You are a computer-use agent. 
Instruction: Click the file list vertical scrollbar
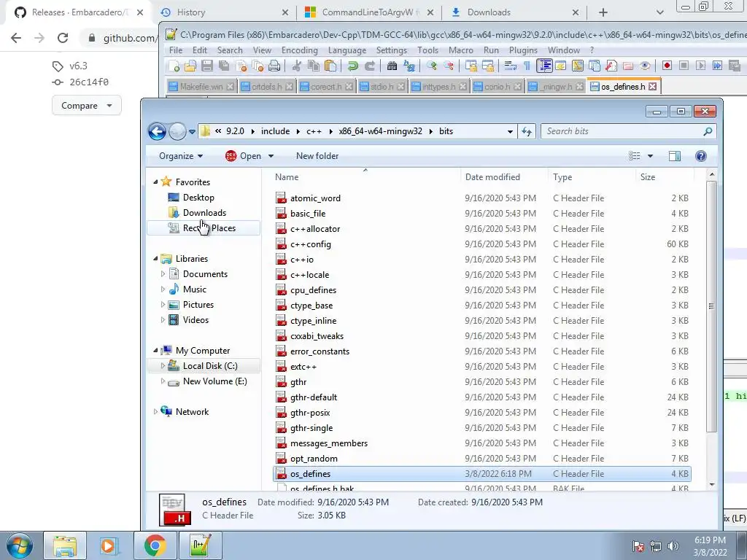[x=711, y=306]
